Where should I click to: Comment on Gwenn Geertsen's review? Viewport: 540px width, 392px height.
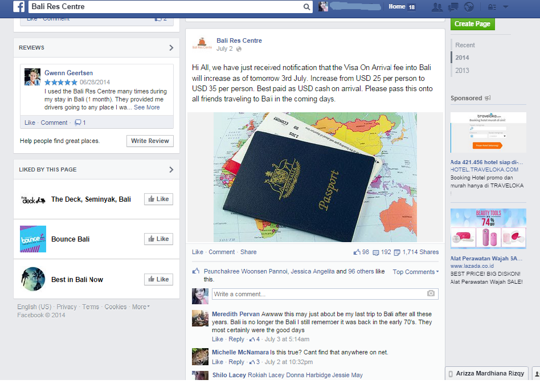pyautogui.click(x=54, y=122)
